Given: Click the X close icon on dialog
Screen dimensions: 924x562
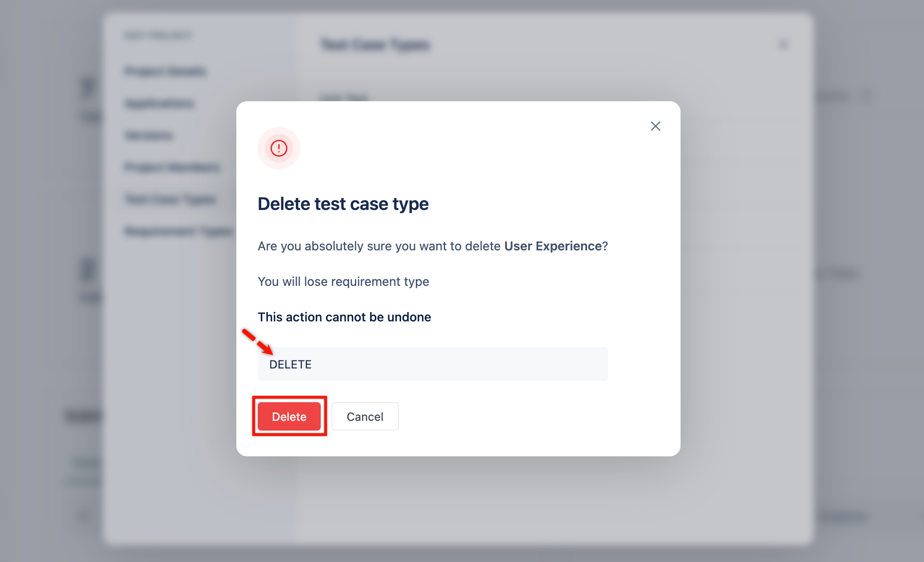Looking at the screenshot, I should coord(655,126).
